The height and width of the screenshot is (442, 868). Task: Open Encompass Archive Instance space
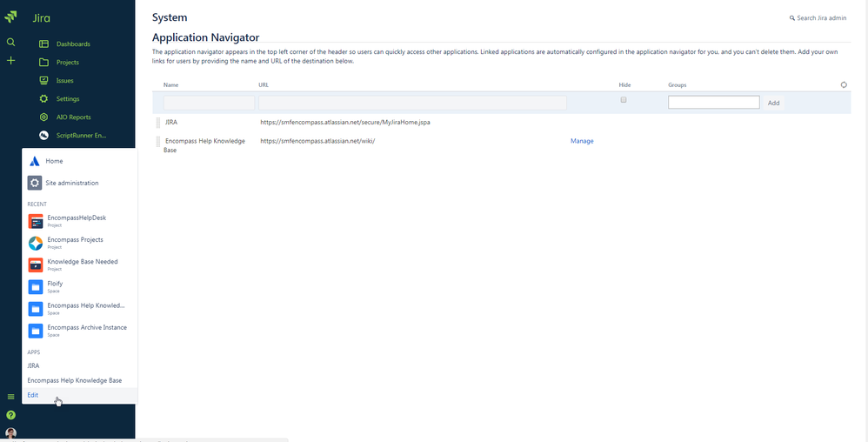87,328
